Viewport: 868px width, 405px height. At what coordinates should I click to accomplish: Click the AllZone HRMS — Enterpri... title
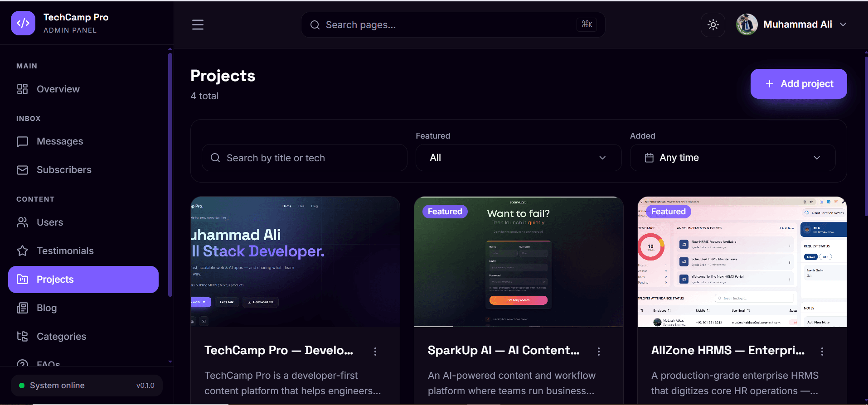click(x=728, y=350)
